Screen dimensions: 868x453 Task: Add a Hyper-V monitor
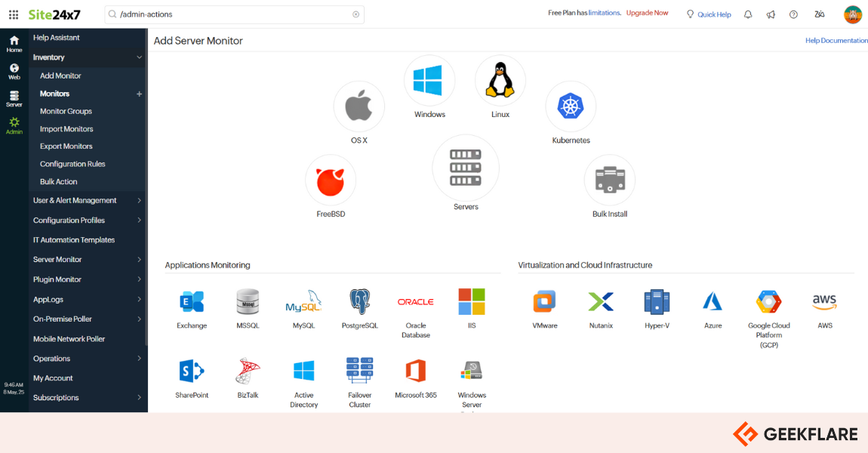pos(657,302)
